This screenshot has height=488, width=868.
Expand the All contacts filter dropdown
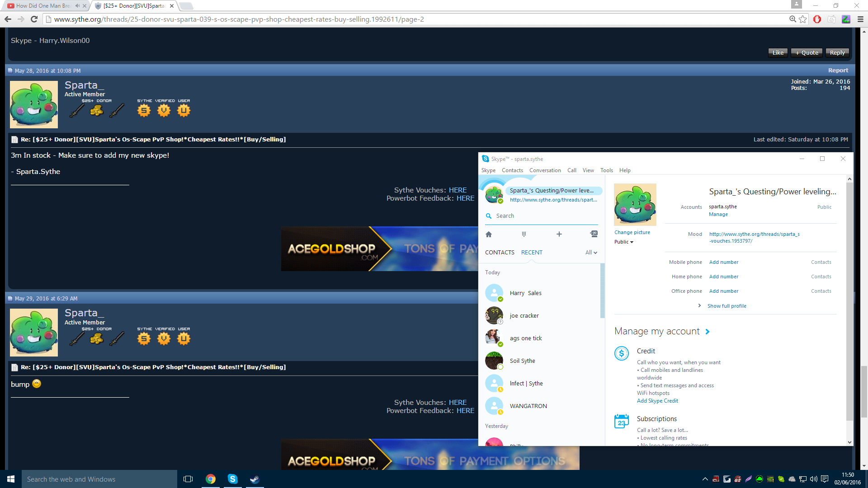pyautogui.click(x=591, y=253)
